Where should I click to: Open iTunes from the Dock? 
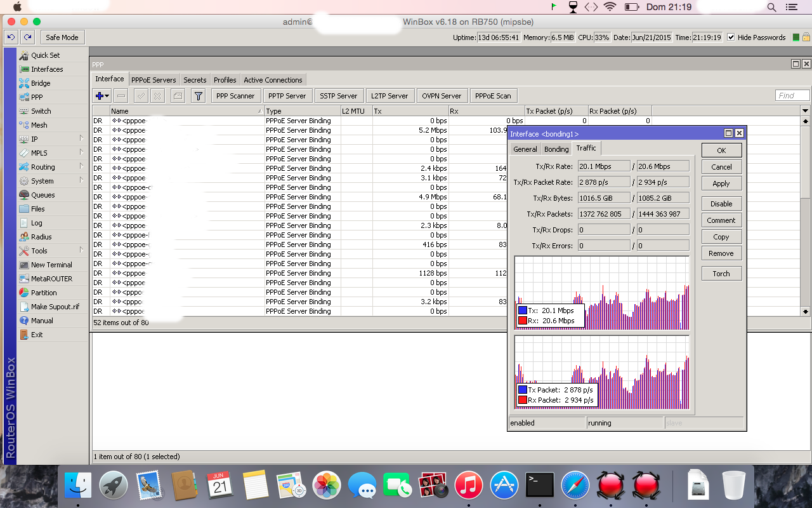(x=469, y=485)
